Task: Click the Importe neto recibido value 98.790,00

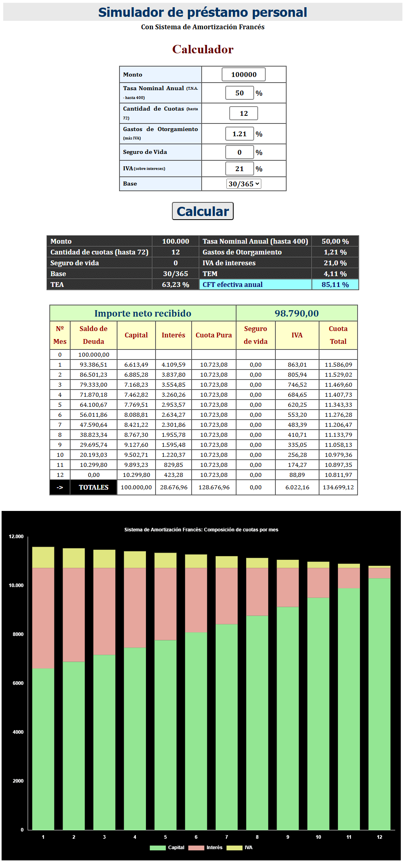Action: coord(297,313)
